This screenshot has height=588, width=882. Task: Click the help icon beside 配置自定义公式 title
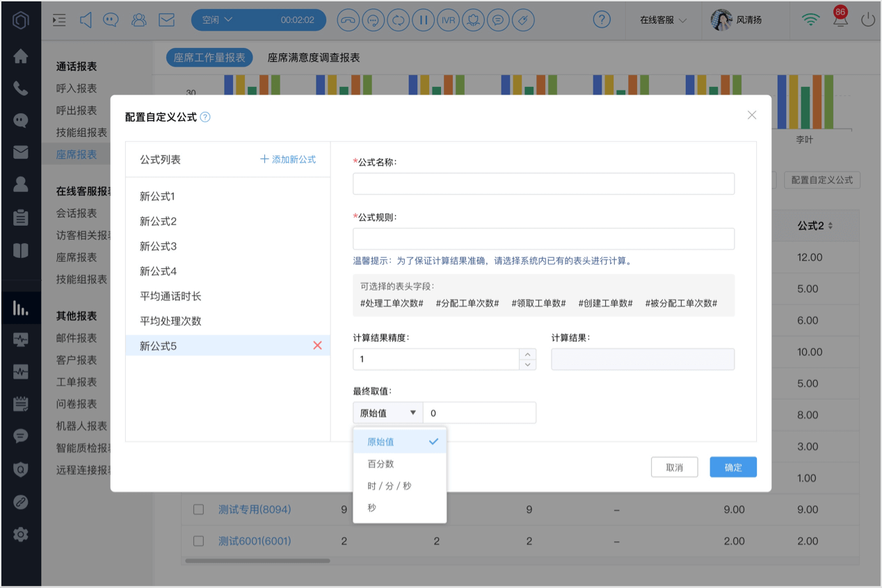click(205, 117)
